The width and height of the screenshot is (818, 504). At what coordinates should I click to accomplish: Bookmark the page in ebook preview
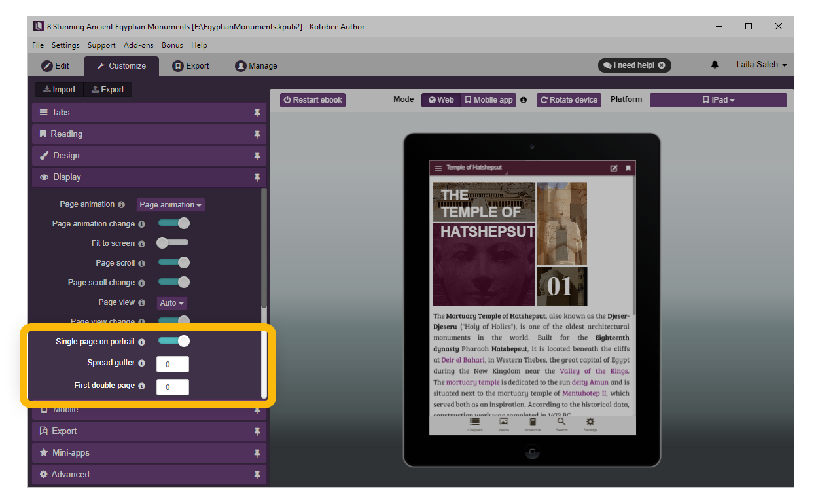pos(628,168)
